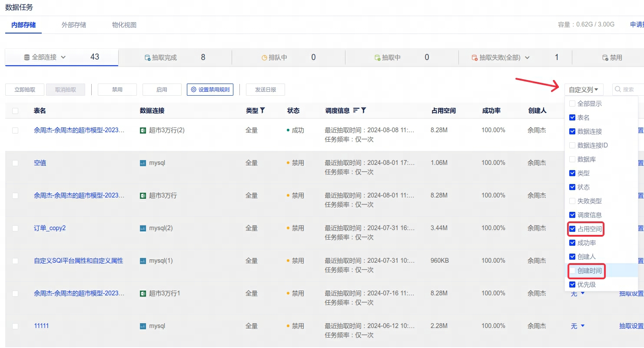Image resolution: width=644 pixels, height=348 pixels.
Task: Switch to the 外部存储 tab
Action: [74, 25]
